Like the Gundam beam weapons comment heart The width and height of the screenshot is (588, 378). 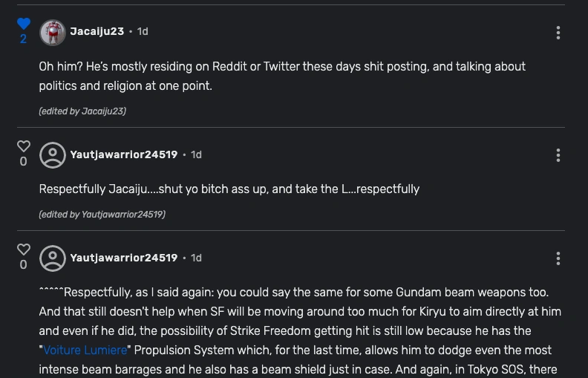click(x=24, y=250)
